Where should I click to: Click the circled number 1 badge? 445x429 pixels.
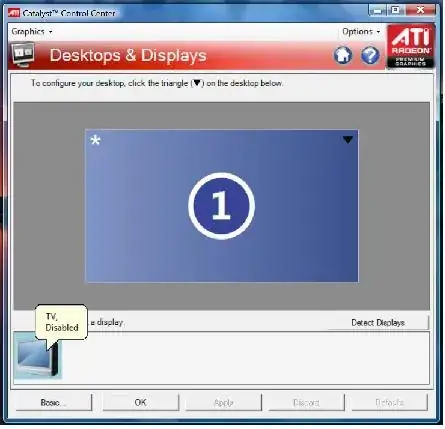(x=222, y=206)
